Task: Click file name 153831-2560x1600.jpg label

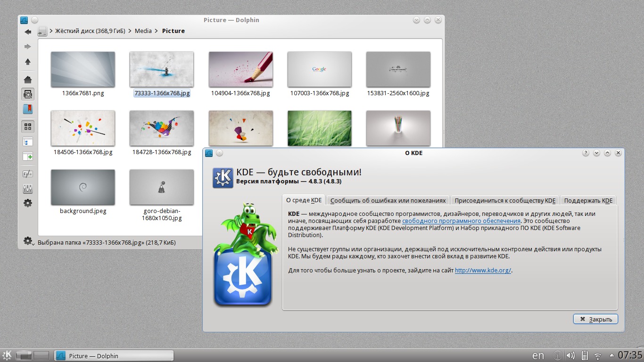Action: [x=398, y=93]
